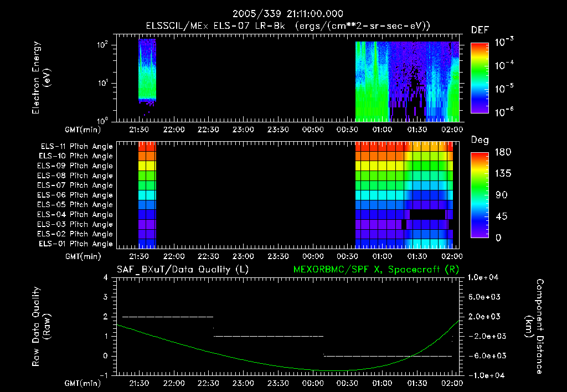Click the 02:00 tick under the data quality panel
Viewport: 567px width, 392px height.
point(452,383)
